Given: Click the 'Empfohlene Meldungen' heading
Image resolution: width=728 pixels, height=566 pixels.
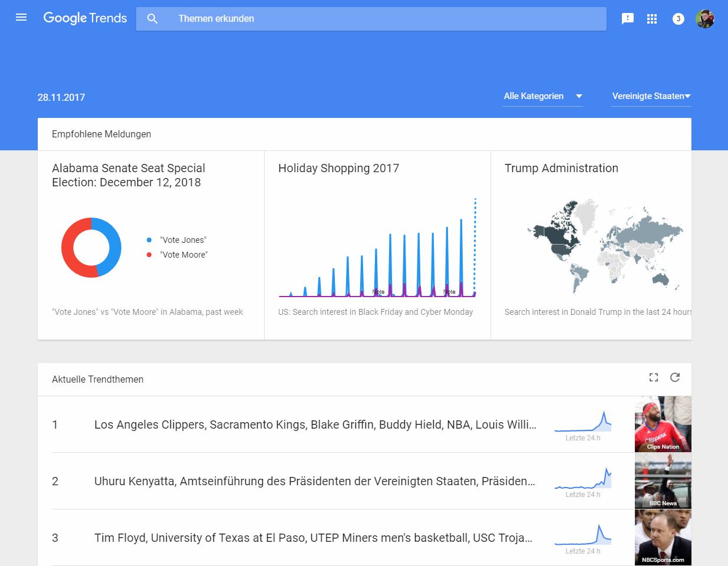Looking at the screenshot, I should (x=101, y=134).
